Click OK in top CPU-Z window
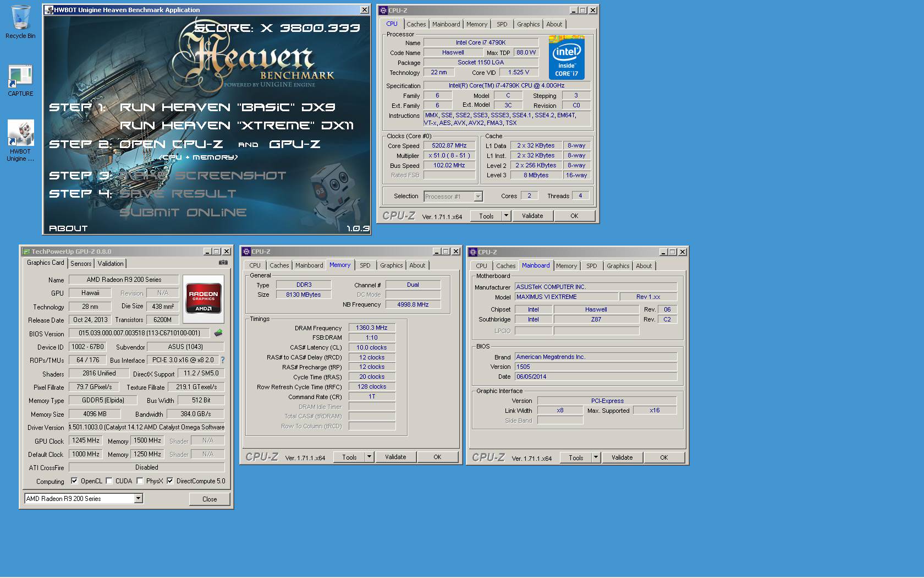 (x=574, y=216)
